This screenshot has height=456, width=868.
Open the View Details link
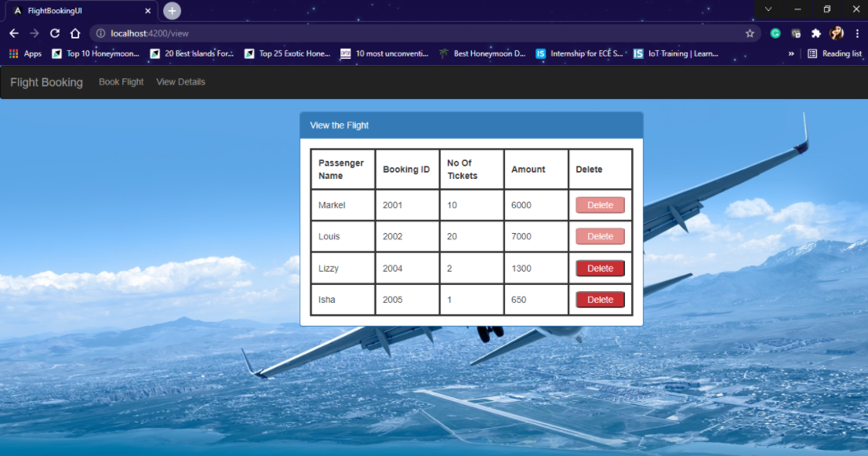coord(180,82)
